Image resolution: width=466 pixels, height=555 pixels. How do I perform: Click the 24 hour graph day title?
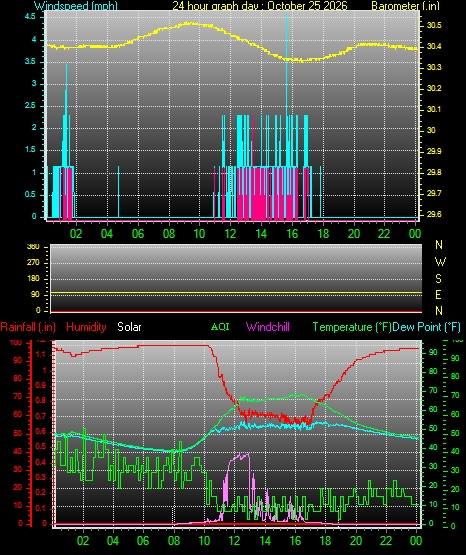pos(260,6)
